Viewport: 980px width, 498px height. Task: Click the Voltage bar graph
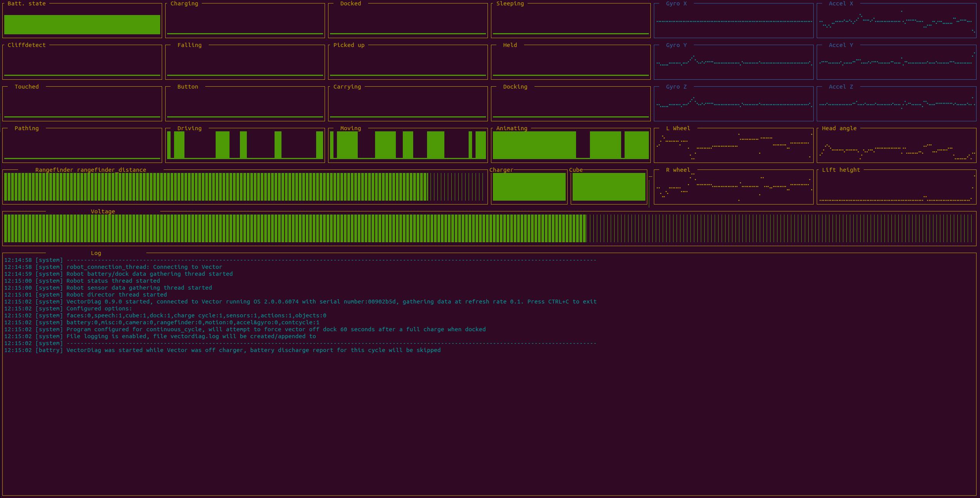tap(489, 228)
